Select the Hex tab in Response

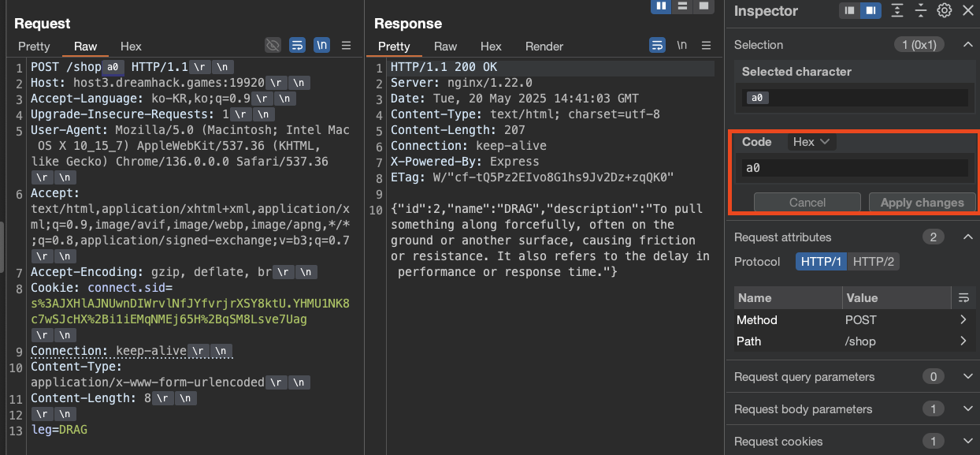491,47
